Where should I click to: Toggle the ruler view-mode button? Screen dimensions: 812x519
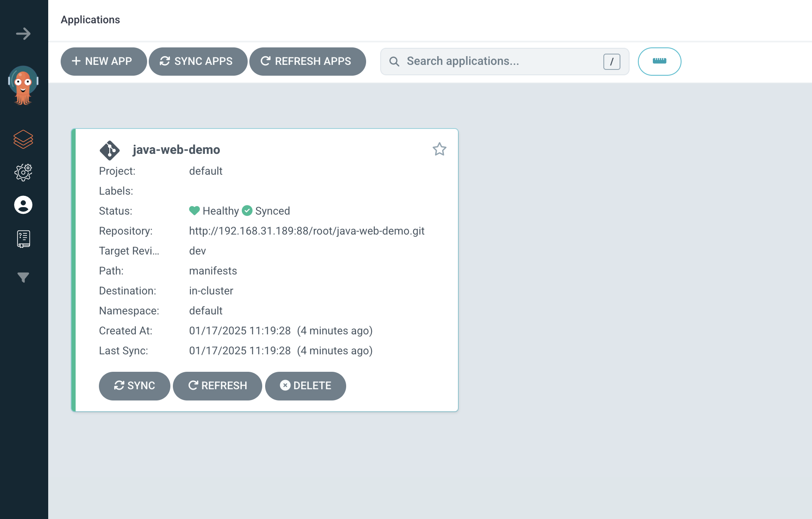(659, 62)
